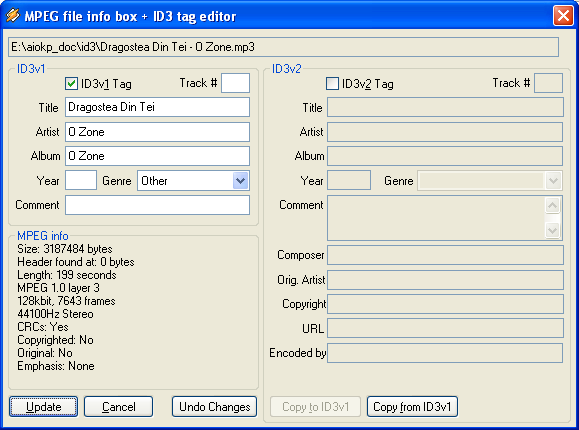Expand the ID3v2 Genre combo box

553,181
